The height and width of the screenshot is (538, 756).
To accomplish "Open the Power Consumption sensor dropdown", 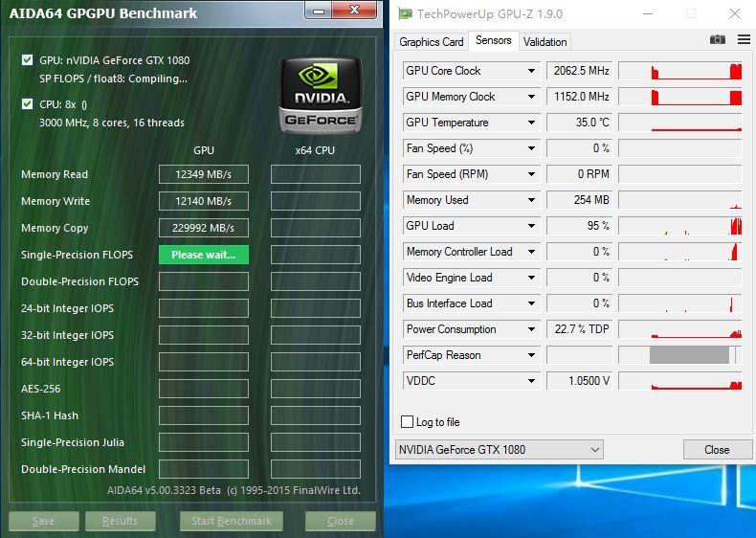I will point(531,329).
